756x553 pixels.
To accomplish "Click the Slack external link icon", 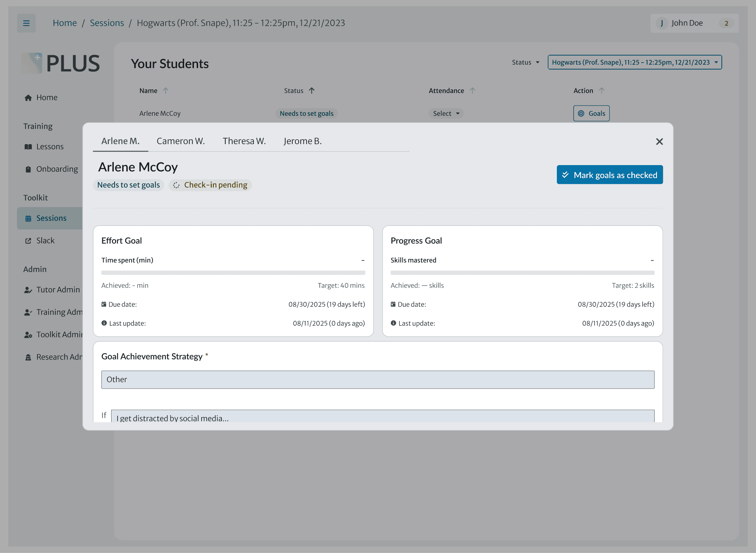I will 28,241.
